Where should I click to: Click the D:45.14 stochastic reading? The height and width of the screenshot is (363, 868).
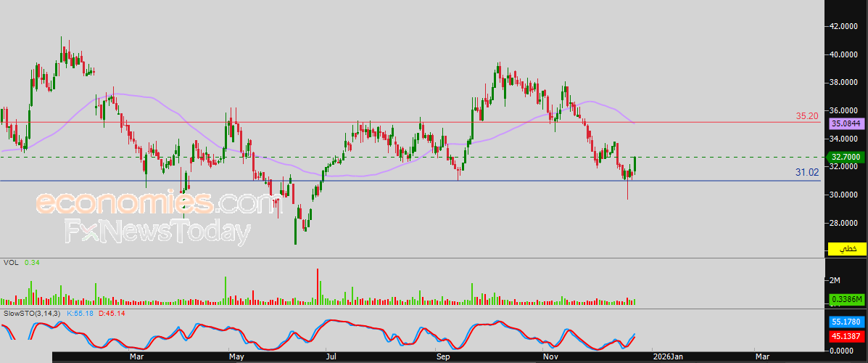point(112,314)
